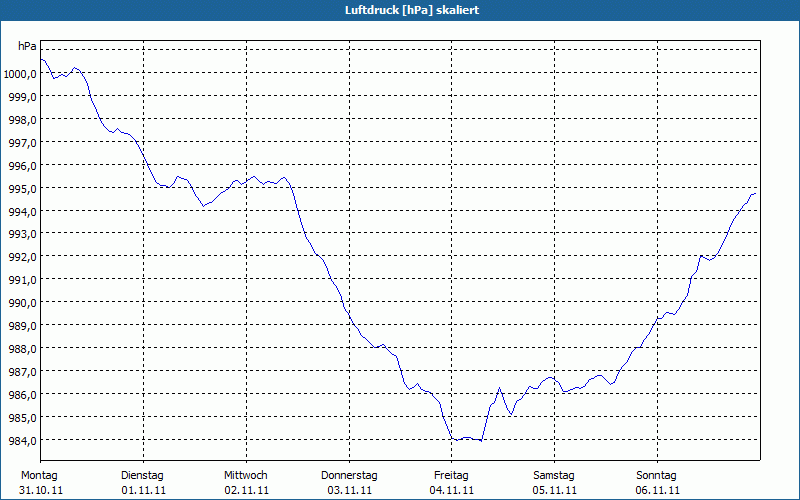
Task: Click the 'Samstag' day label
Action: coord(554,476)
